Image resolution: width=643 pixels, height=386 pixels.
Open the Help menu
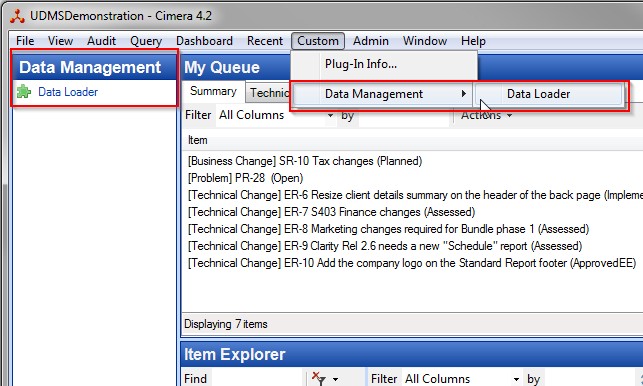click(x=473, y=41)
